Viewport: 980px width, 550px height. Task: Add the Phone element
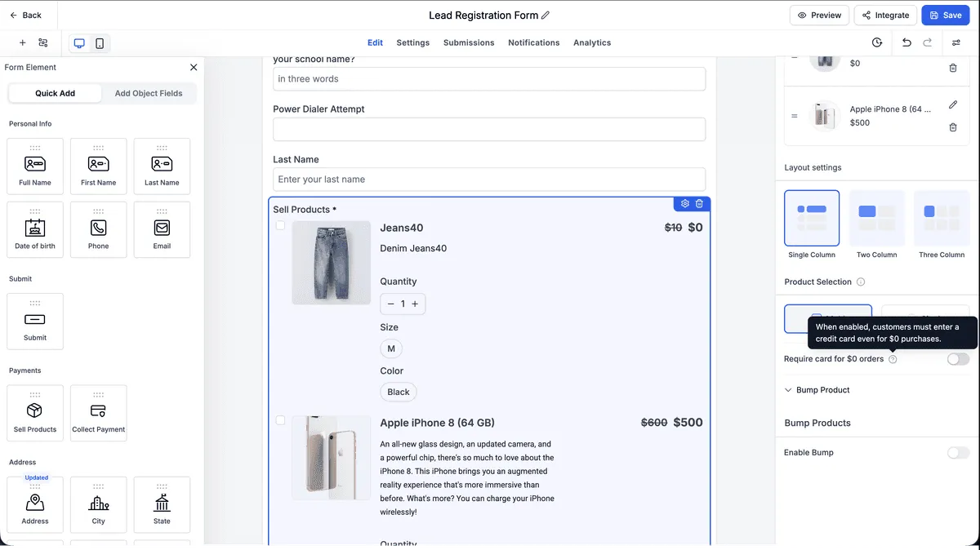coord(99,229)
